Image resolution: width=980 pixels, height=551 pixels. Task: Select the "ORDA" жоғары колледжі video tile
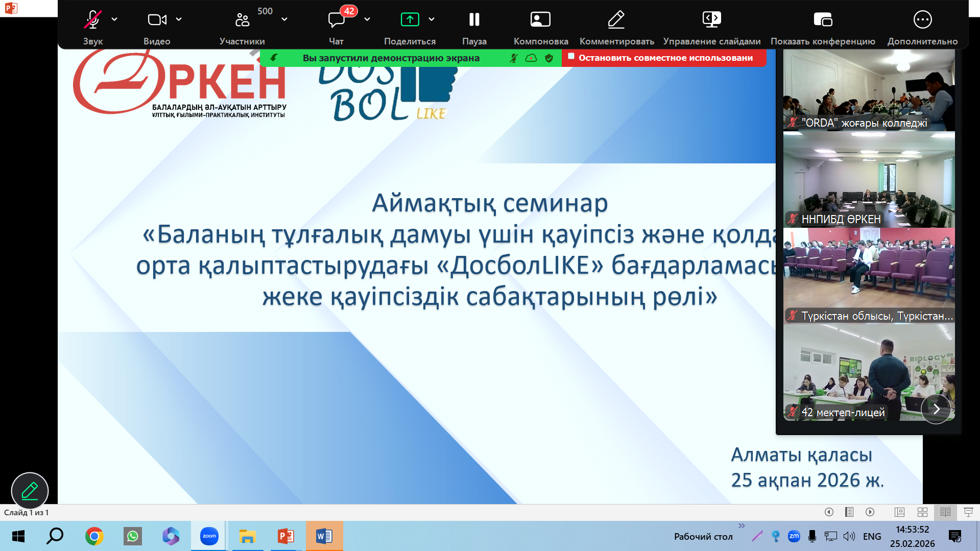(869, 90)
